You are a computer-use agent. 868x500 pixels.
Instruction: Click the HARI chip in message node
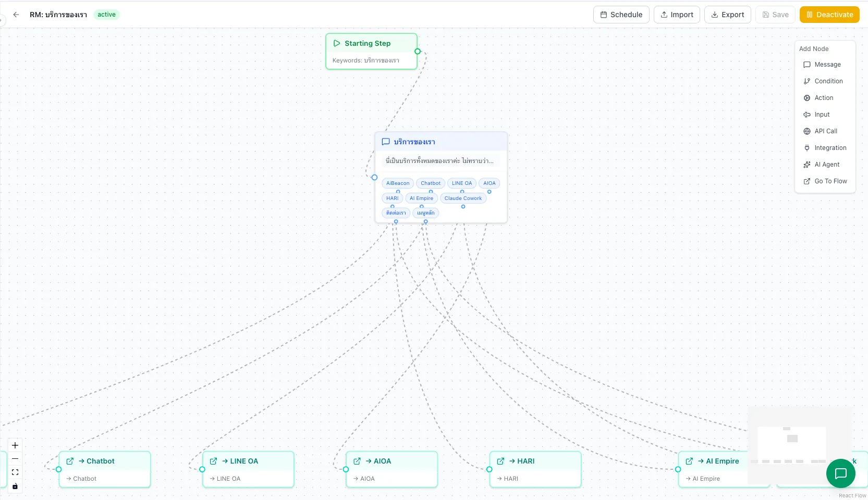tap(393, 198)
